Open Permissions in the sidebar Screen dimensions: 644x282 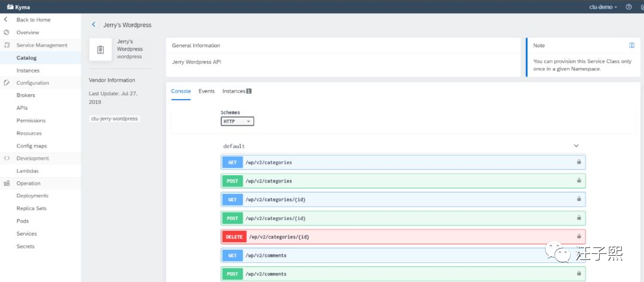tap(31, 120)
